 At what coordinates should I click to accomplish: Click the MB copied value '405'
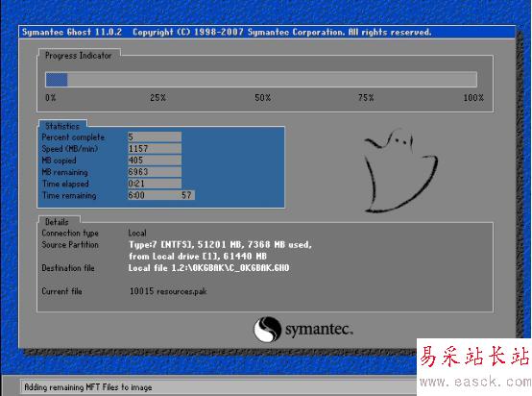[x=135, y=161]
